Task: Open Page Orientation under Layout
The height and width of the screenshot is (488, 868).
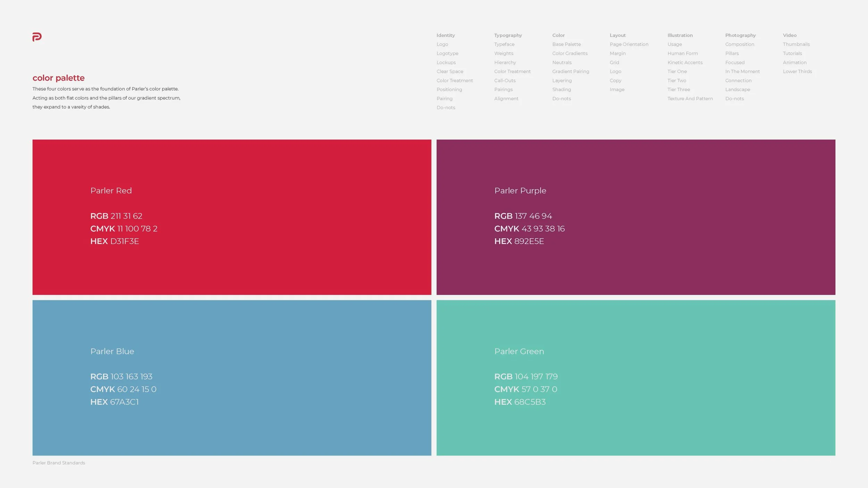Action: [629, 44]
